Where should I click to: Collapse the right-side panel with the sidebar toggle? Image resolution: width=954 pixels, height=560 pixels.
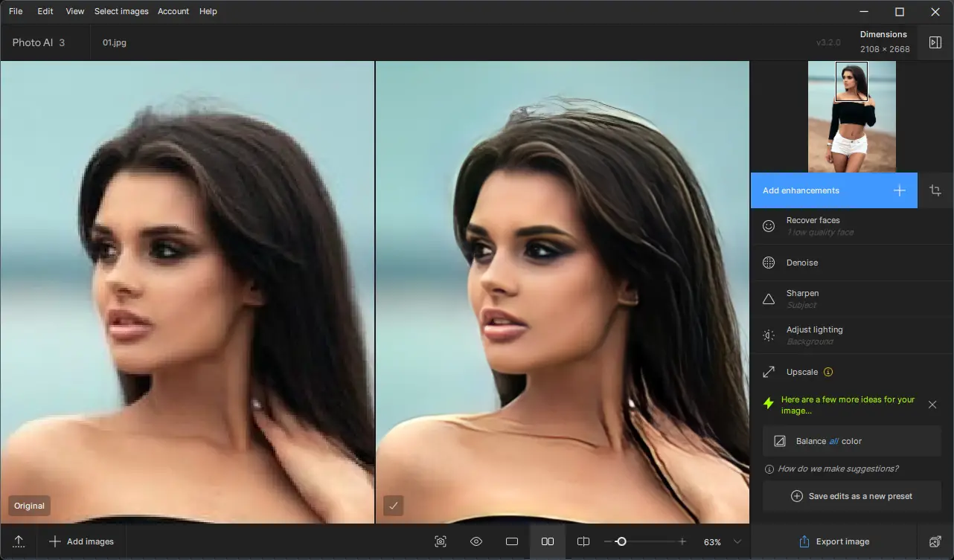click(x=935, y=42)
